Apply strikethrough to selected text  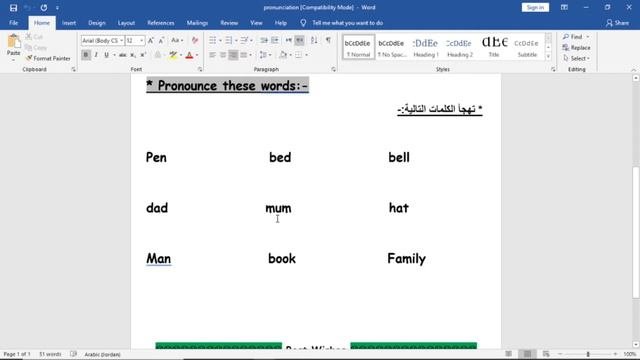tap(122, 55)
